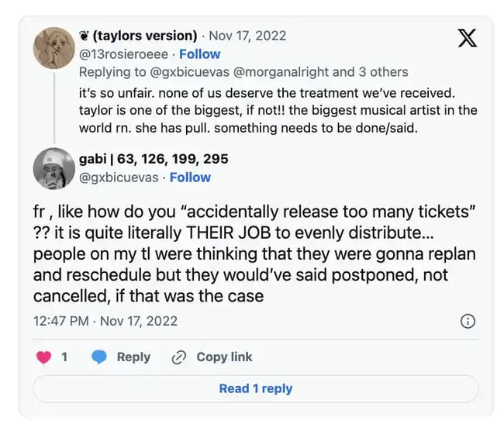Open the tweet info circle icon
Screen dimensions: 504x431
pyautogui.click(x=468, y=321)
